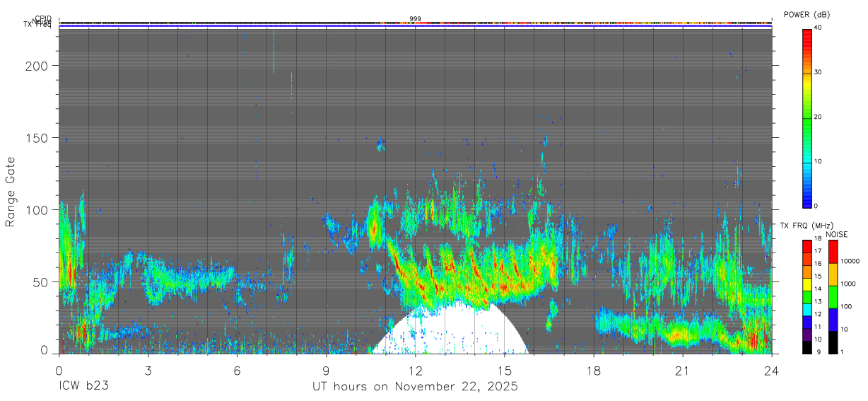Select the yellow-orange NOISE swatch
The image size is (868, 401).
[x=833, y=274]
